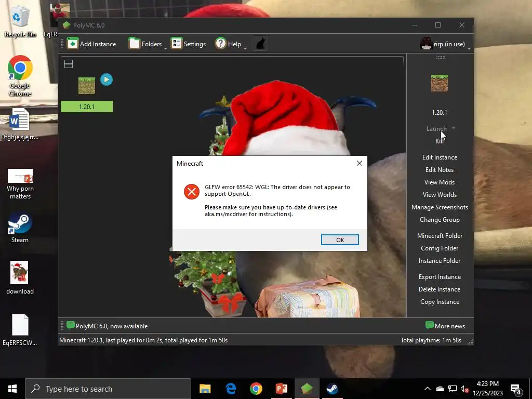Open File Explorer from taskbar
532x399 pixels.
pyautogui.click(x=205, y=389)
